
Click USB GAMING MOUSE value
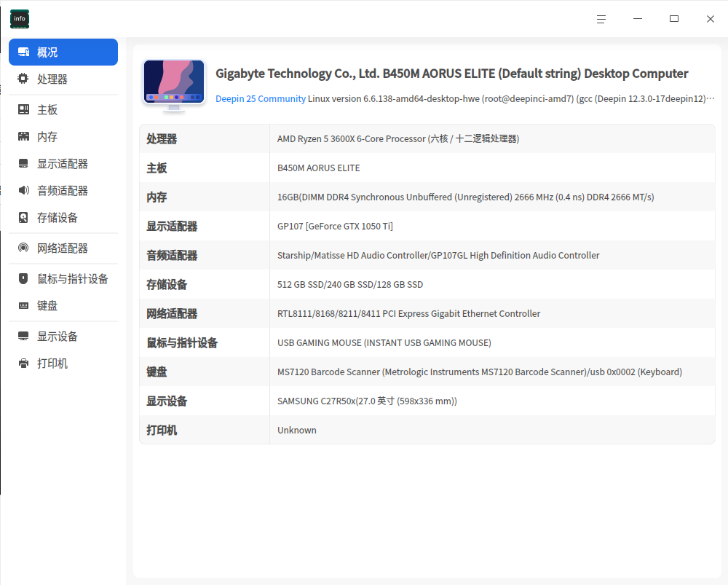coord(384,343)
